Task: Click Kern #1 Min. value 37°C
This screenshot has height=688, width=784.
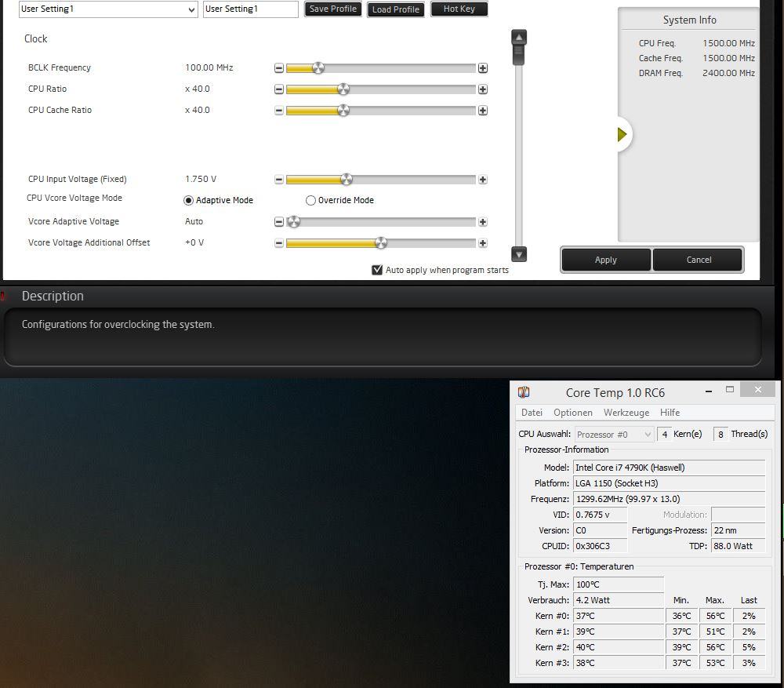Action: point(681,632)
